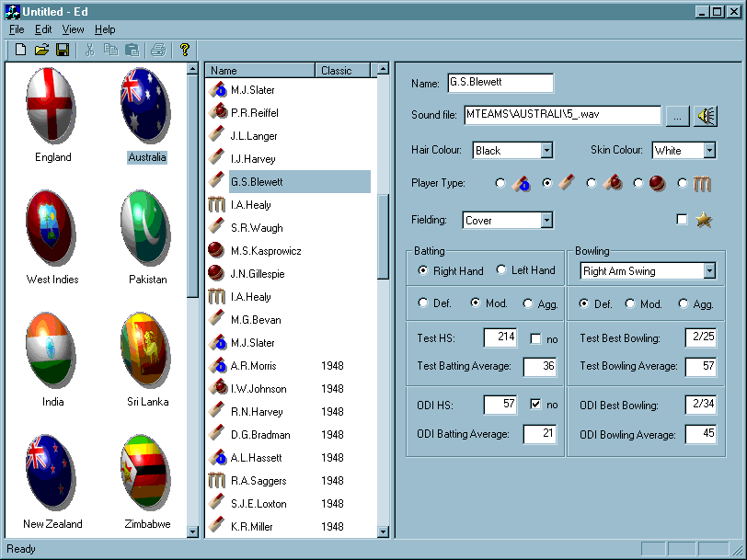The width and height of the screenshot is (747, 560).
Task: Expand the Fielding position dropdown
Action: (x=546, y=221)
